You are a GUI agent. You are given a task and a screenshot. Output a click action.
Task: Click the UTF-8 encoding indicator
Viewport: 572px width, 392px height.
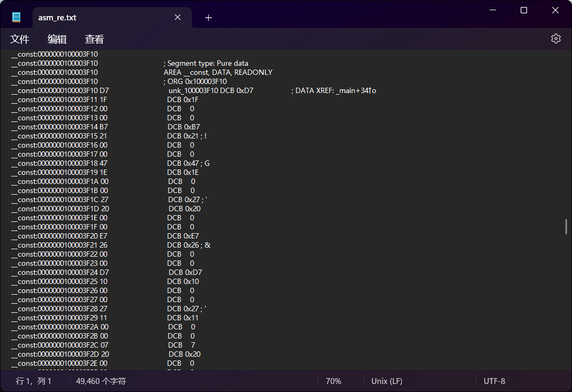point(494,381)
